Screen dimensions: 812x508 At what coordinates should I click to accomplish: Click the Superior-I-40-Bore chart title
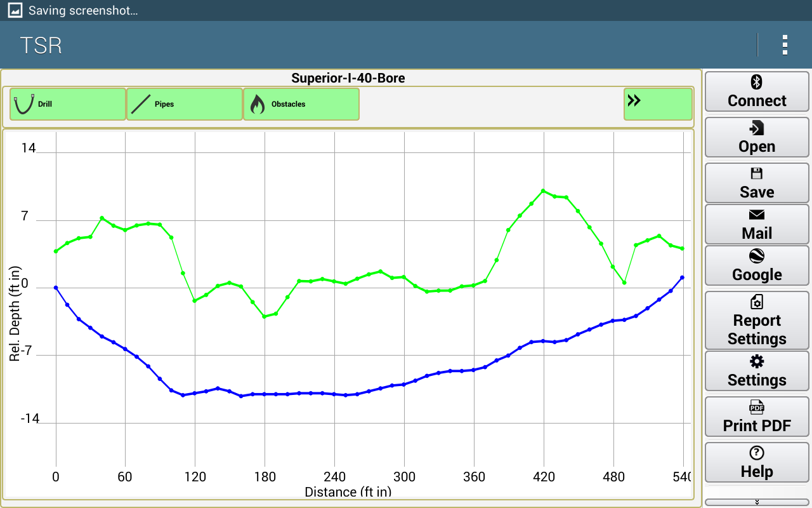point(348,78)
